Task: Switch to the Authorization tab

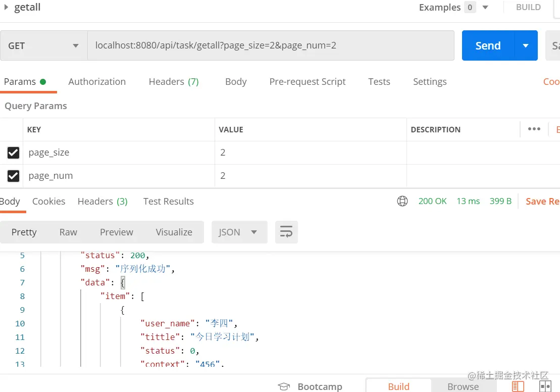Action: pyautogui.click(x=97, y=82)
